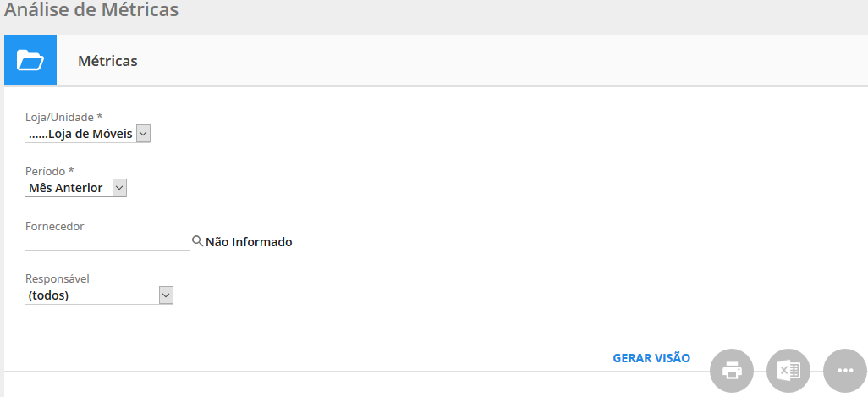Click the blue folder icon
868x397 pixels.
(30, 61)
